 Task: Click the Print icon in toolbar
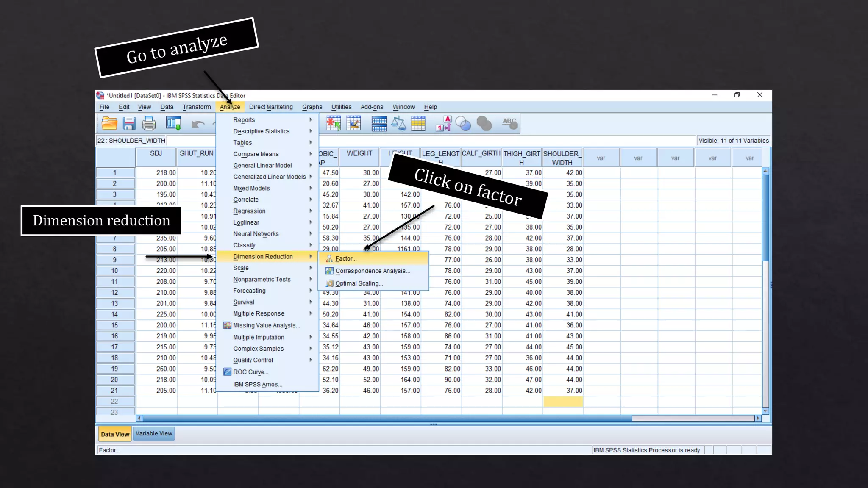click(149, 124)
